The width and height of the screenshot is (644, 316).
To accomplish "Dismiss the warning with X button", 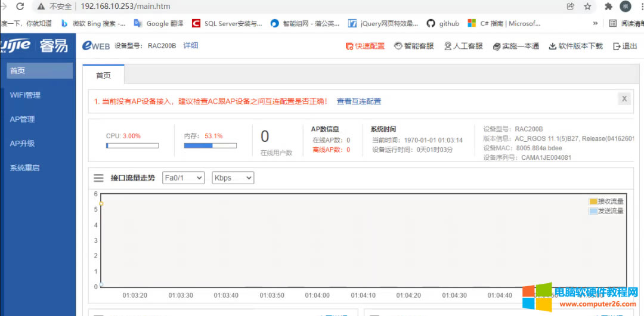I will coord(624,99).
